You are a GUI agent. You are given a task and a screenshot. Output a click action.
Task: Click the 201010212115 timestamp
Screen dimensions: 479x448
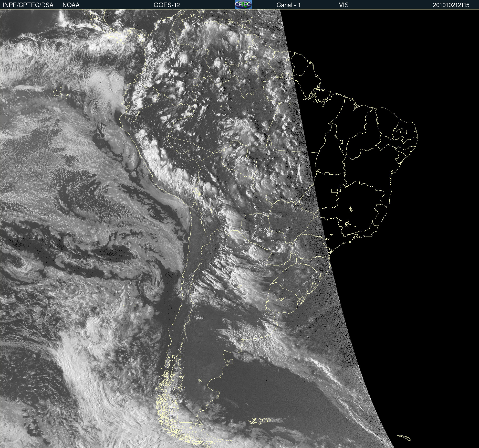pyautogui.click(x=451, y=5)
